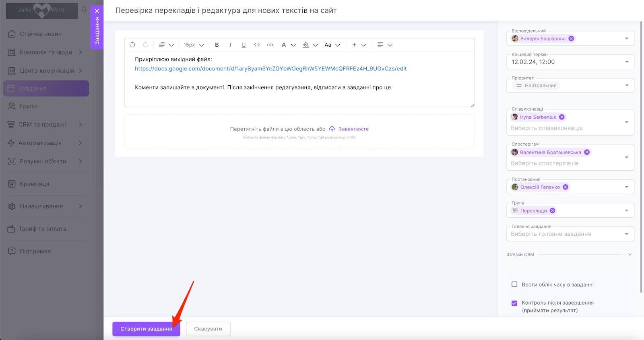
Task: Redo the last edit in the editor
Action: [x=146, y=45]
